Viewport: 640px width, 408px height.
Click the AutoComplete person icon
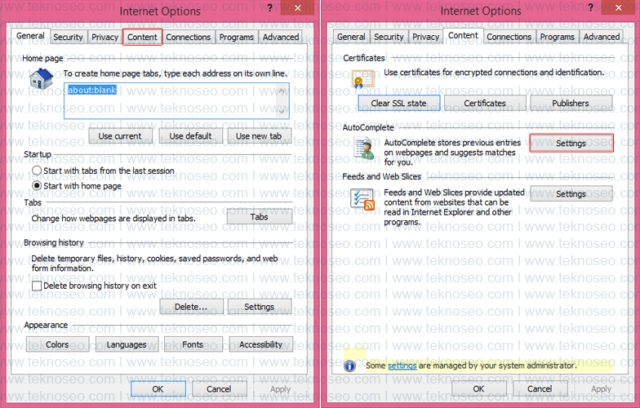pyautogui.click(x=364, y=149)
